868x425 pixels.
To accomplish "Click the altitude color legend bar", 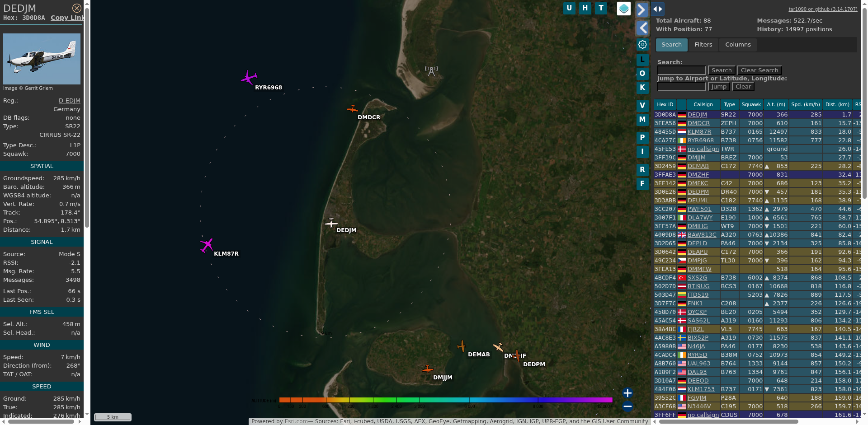I will pos(445,400).
